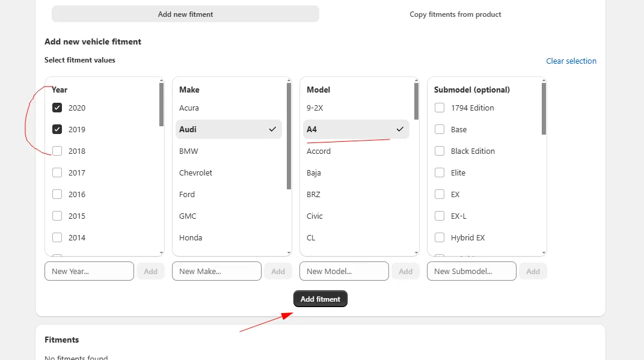Click the Model list scrollbar thumb
Image resolution: width=644 pixels, height=360 pixels.
click(416, 101)
